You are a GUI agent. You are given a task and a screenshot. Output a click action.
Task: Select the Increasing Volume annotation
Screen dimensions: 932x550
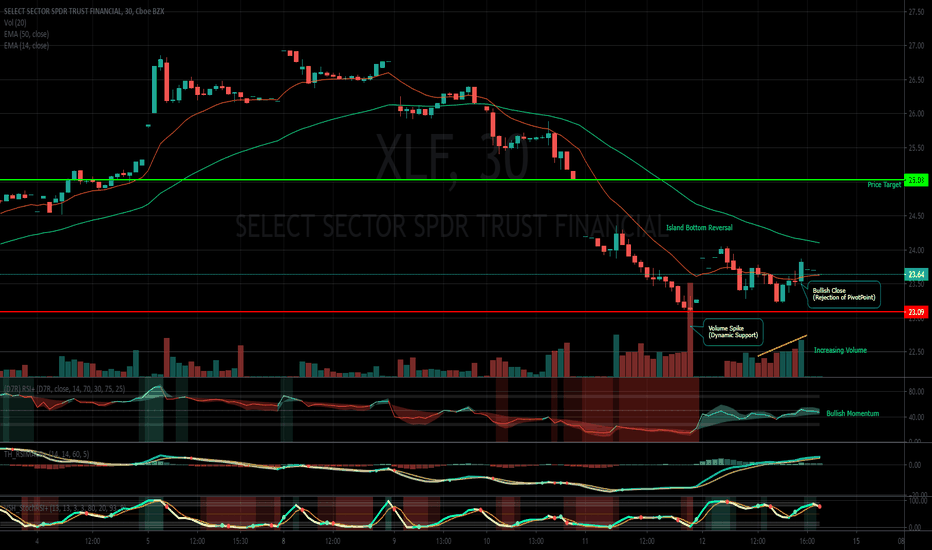point(840,350)
